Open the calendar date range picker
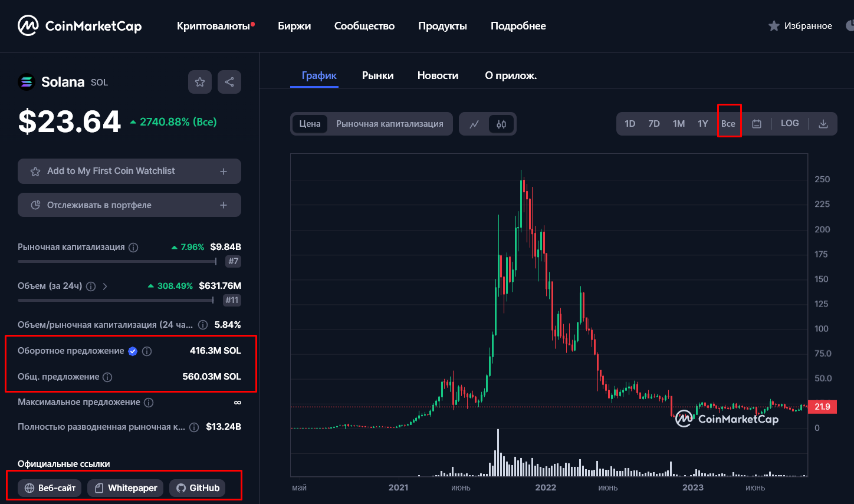Image resolution: width=854 pixels, height=504 pixels. click(757, 124)
